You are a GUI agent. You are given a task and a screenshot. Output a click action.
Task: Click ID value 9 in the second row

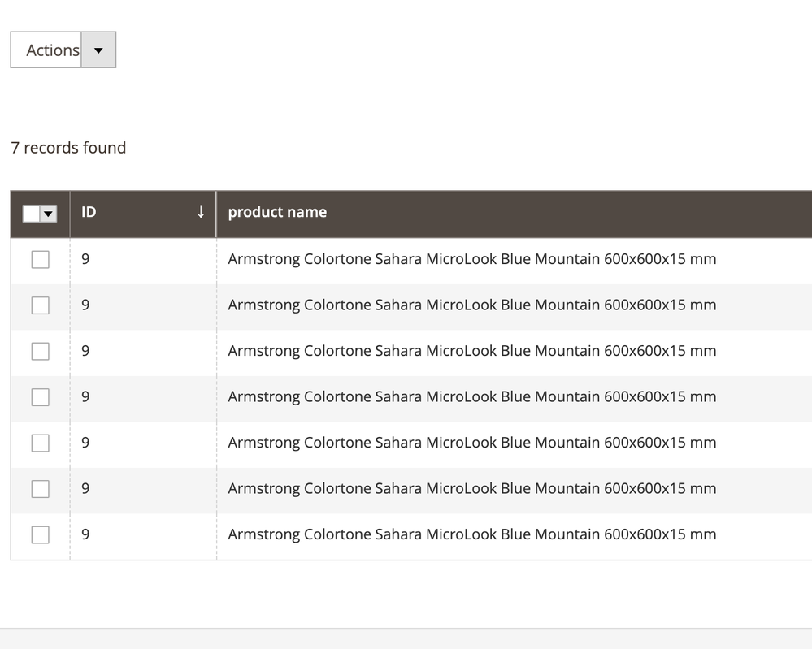85,305
